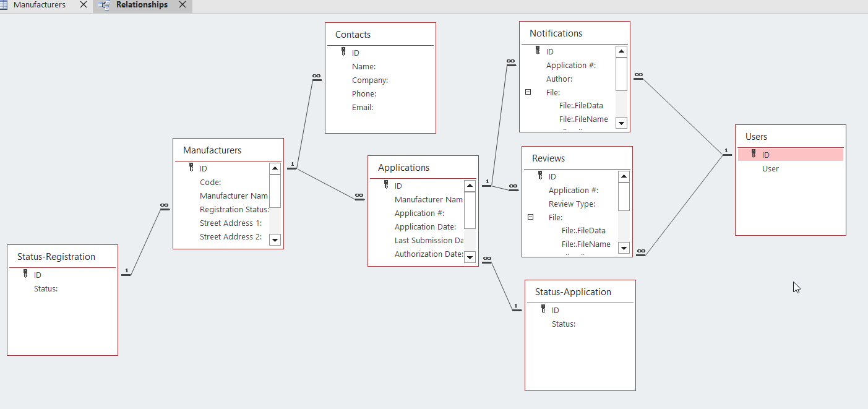Select Application Date: field in Applications

pos(426,227)
